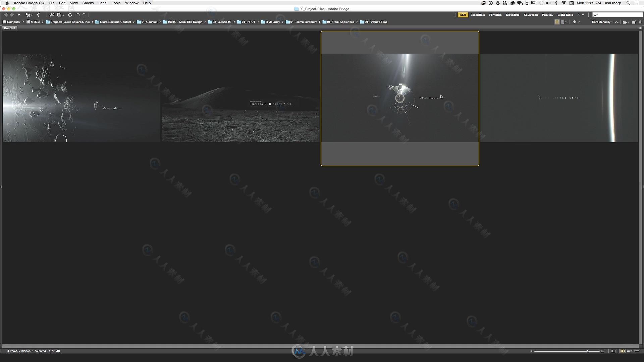This screenshot has width=644, height=362.
Task: Adjust the thumbnail size slider handle
Action: [588, 351]
